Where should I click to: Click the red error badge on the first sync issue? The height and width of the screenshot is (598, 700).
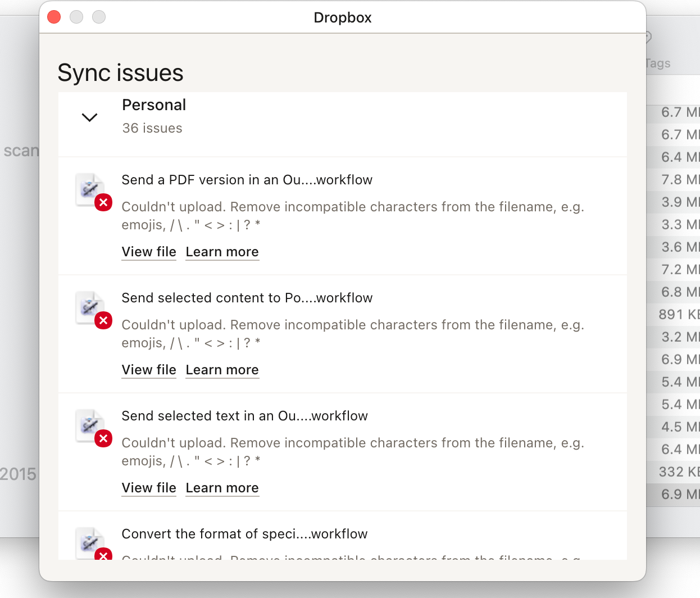[x=103, y=202]
